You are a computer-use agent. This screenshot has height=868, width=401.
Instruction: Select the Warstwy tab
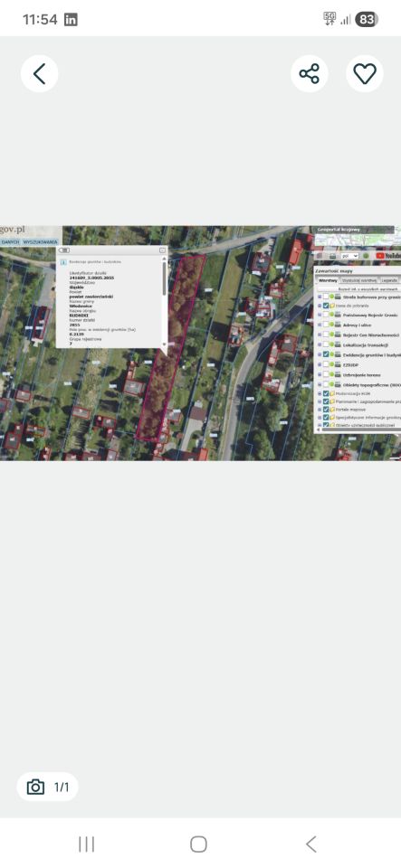click(x=328, y=280)
